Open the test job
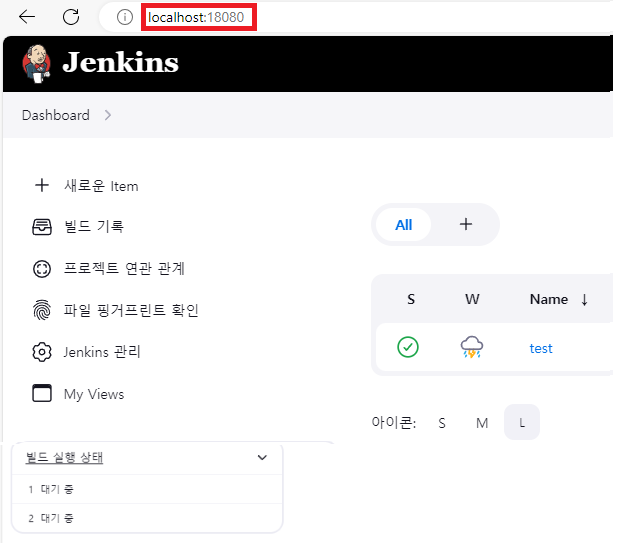This screenshot has height=543, width=621. click(x=541, y=349)
